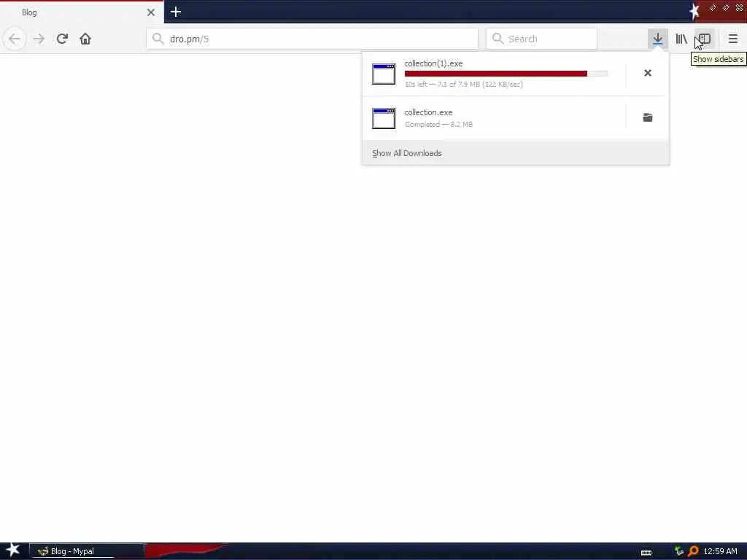The width and height of the screenshot is (747, 560).
Task: Switch to Blog - Mypal taskbar item
Action: click(87, 551)
